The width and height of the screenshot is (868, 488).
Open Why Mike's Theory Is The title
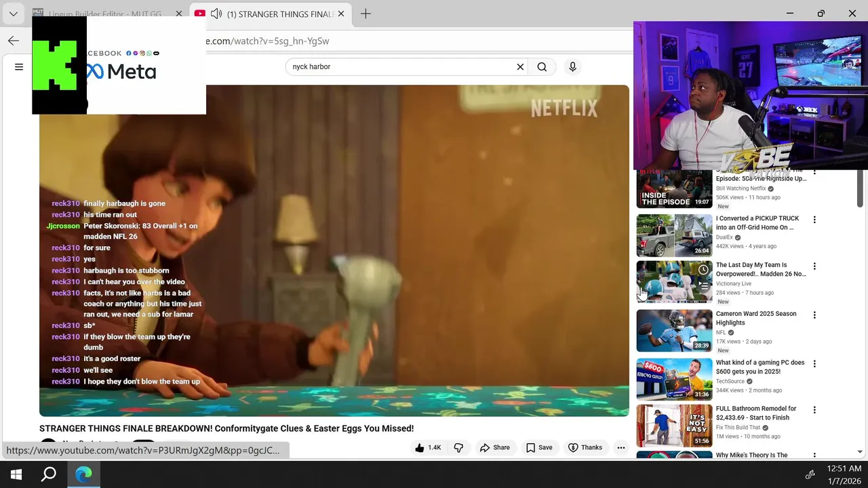click(752, 455)
